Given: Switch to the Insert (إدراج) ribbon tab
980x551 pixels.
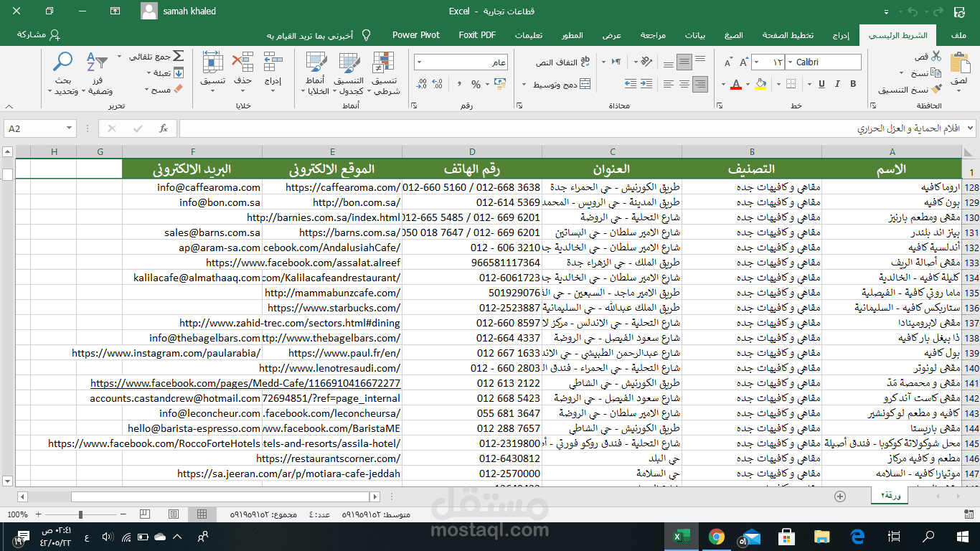Looking at the screenshot, I should click(x=842, y=35).
